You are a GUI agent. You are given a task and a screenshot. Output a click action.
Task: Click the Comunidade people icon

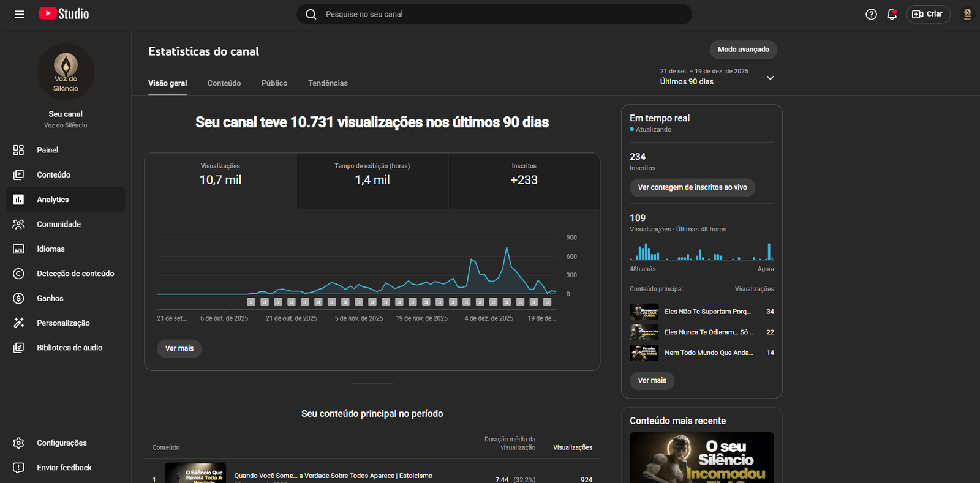point(19,224)
